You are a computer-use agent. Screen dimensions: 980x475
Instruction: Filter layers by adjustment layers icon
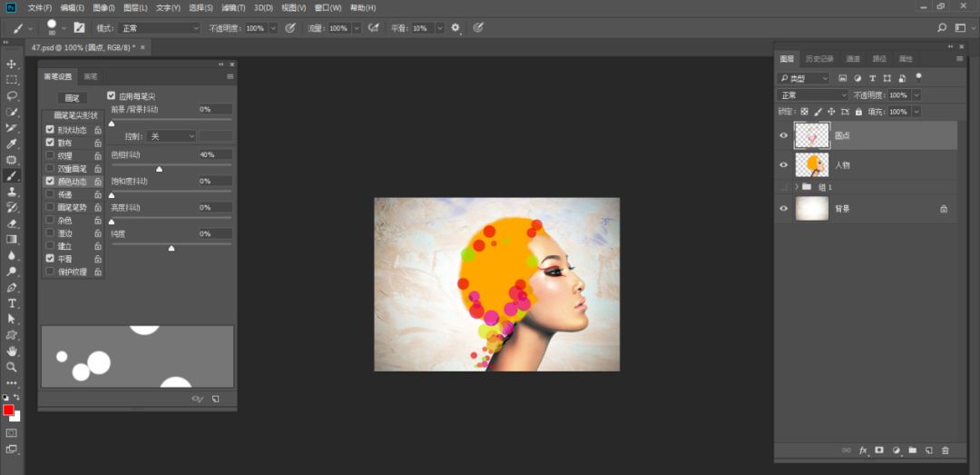(857, 78)
